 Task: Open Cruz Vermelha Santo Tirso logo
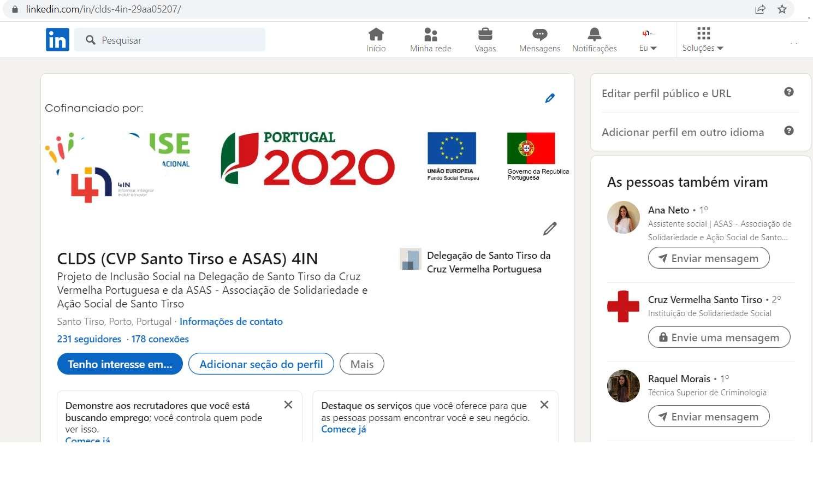coord(624,307)
